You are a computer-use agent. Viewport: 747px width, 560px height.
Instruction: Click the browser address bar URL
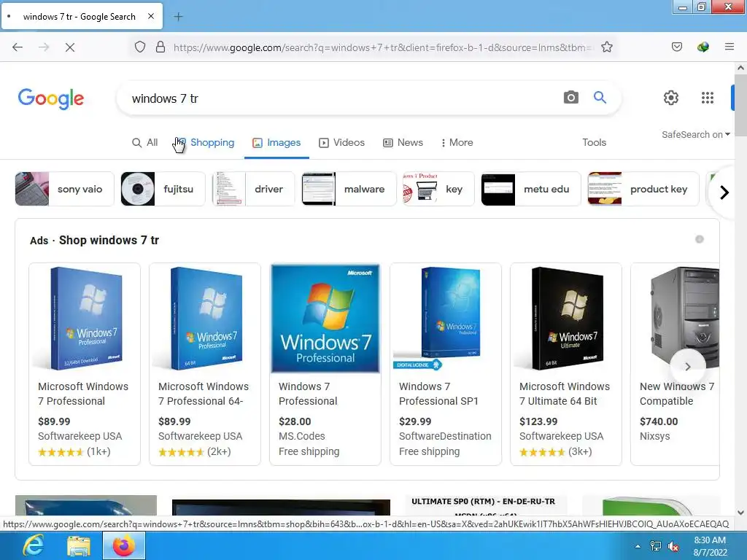[381, 47]
